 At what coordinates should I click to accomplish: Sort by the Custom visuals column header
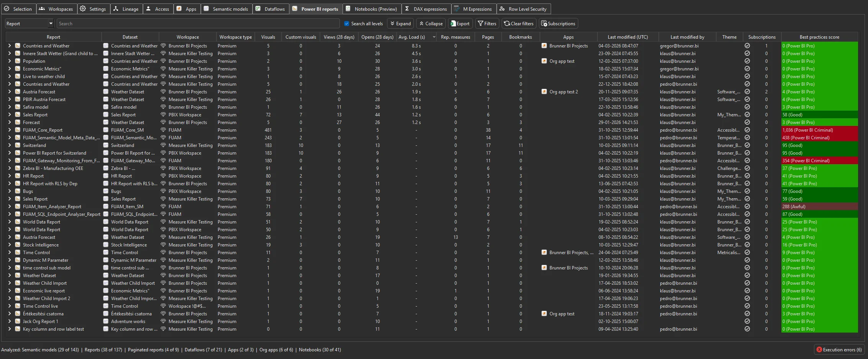[x=301, y=37]
